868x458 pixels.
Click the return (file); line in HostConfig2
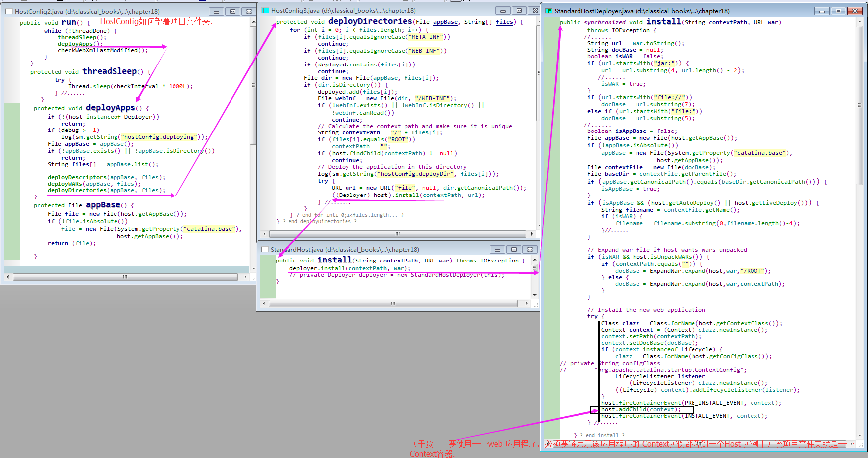(72, 243)
